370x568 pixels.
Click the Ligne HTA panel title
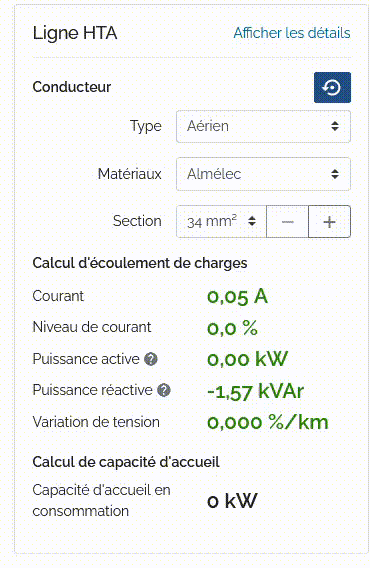click(x=75, y=33)
